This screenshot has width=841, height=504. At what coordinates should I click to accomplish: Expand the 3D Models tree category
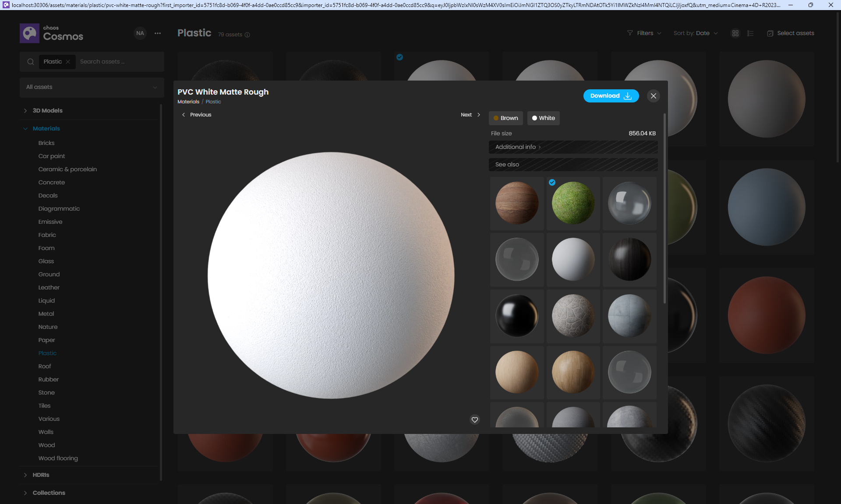coord(25,111)
